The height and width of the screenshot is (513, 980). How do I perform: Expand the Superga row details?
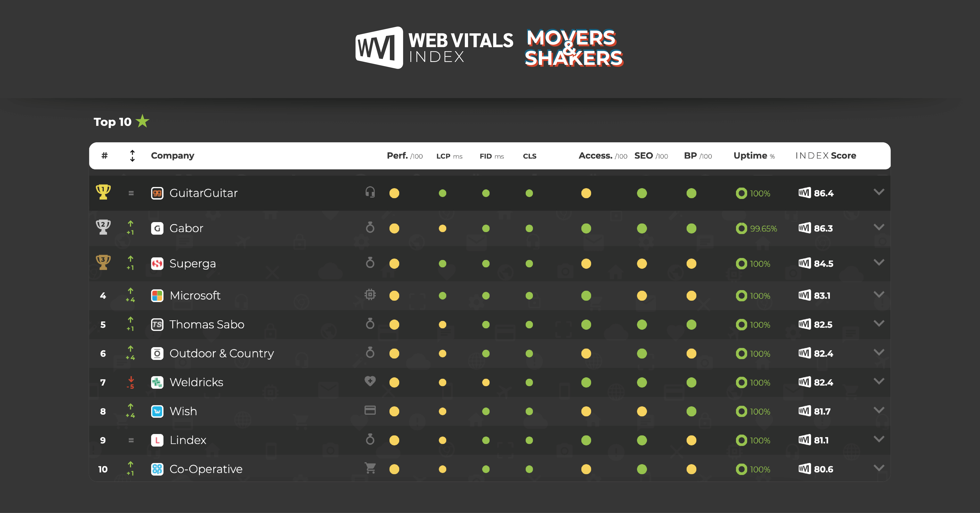(x=879, y=262)
